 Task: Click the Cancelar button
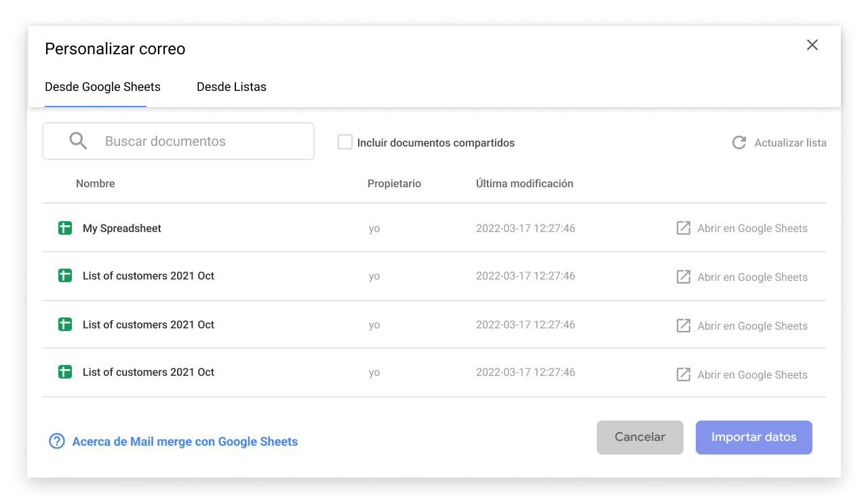[639, 438]
